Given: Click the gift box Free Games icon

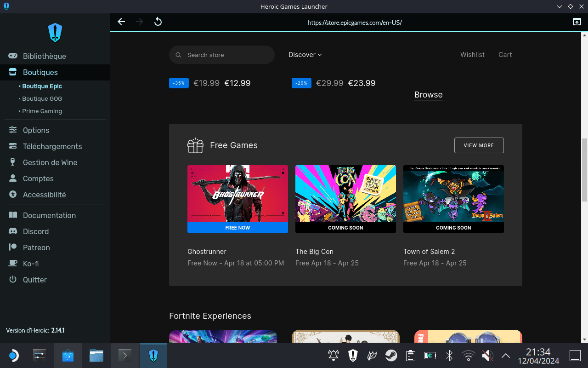Looking at the screenshot, I should click(195, 145).
